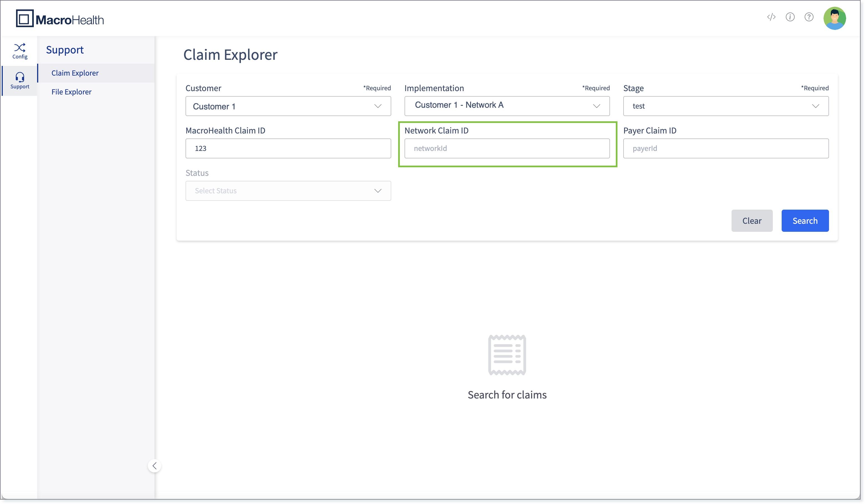This screenshot has height=504, width=865.
Task: Click the receipt icon above Search for claims
Action: click(507, 355)
